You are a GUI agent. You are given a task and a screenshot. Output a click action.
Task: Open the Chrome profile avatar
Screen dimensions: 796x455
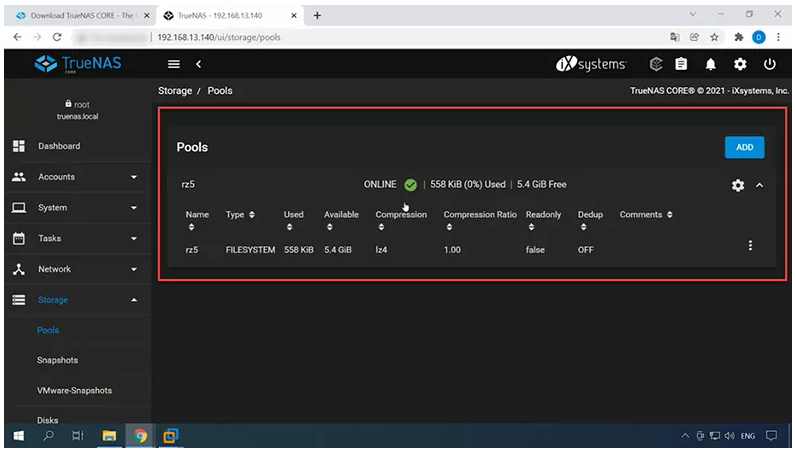[x=758, y=37]
